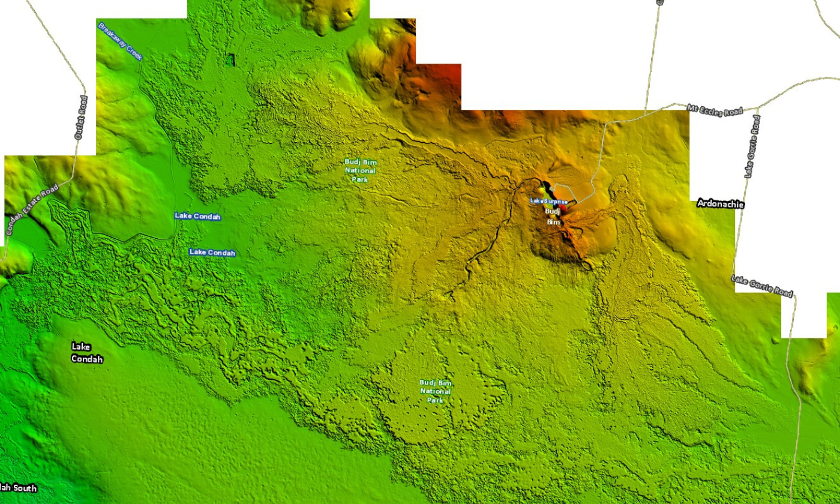Select the partially cut-off Condah South label

coord(18,488)
